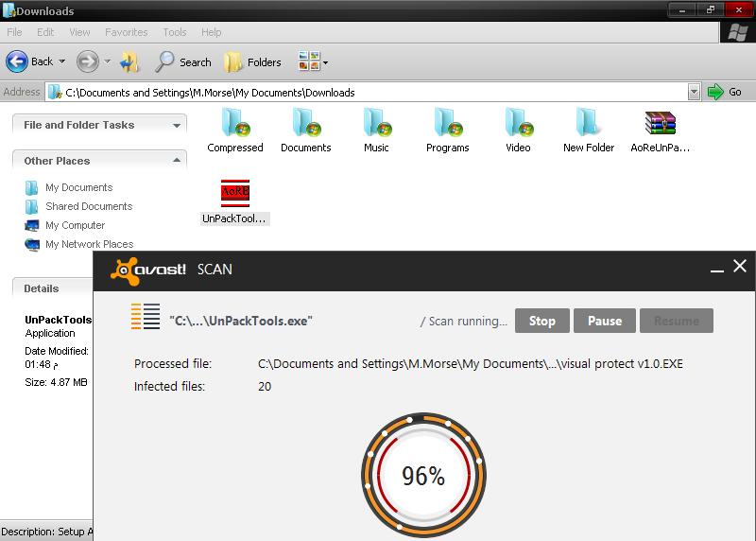Click the Back arrow icon
The width and height of the screenshot is (756, 541).
point(17,61)
